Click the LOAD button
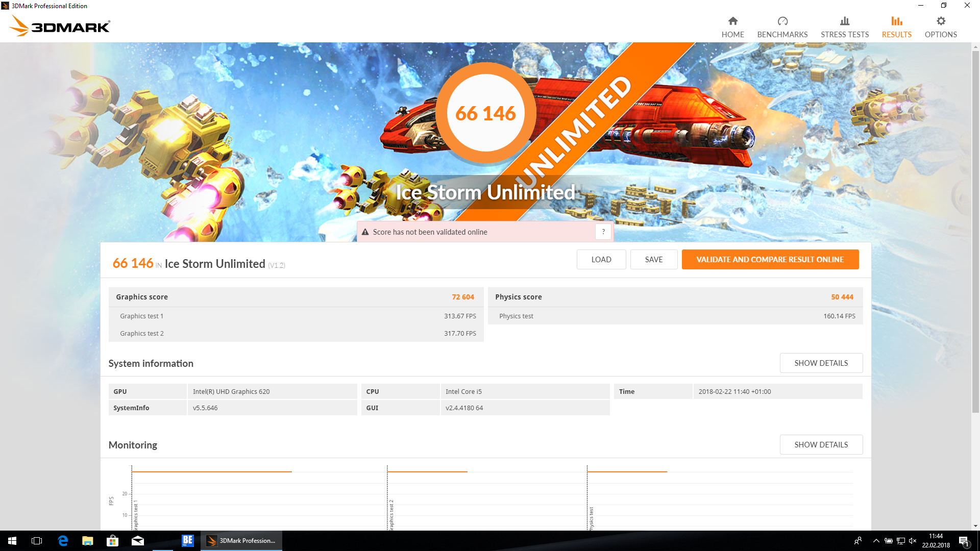Screen dimensions: 980x551 [x=601, y=259]
